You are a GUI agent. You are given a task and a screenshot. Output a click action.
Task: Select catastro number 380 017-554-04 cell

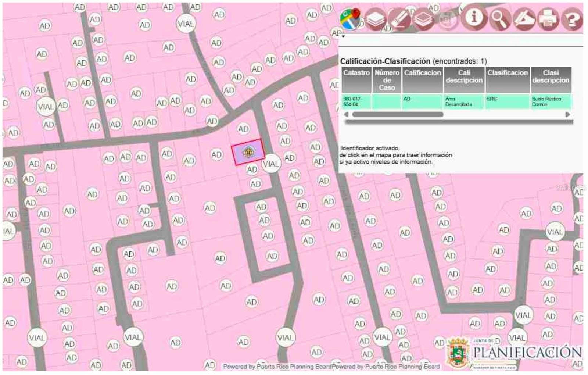pos(356,101)
